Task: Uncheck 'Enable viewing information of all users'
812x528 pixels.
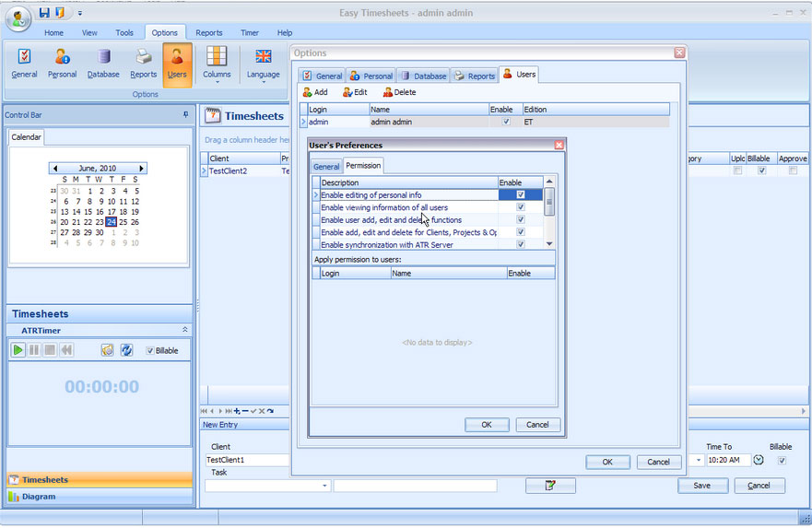Action: [x=521, y=207]
